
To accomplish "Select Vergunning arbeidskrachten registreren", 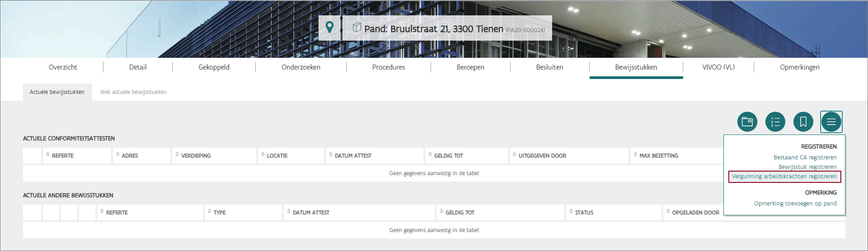I will 784,177.
